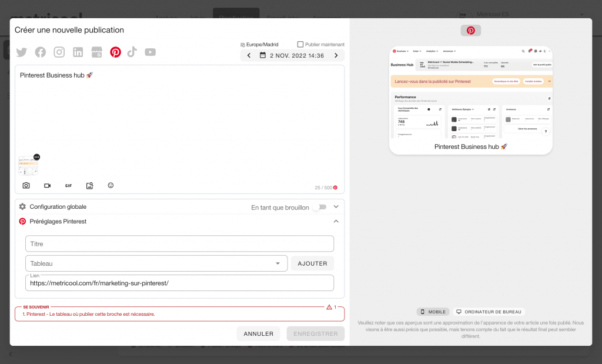Screen dimensions: 602x364
Task: Tick the Publier maintenant checkbox
Action: (300, 44)
